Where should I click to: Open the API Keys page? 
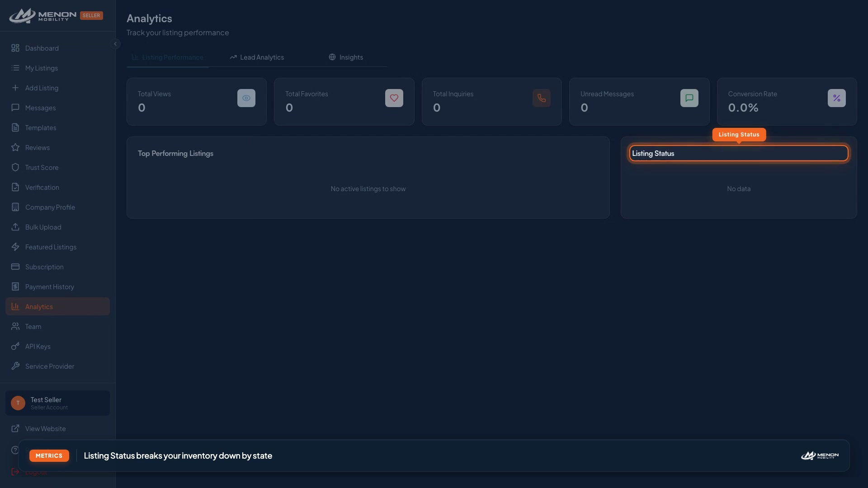click(x=57, y=347)
